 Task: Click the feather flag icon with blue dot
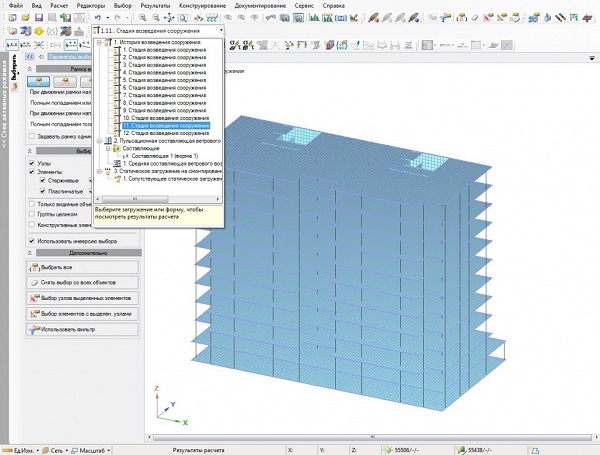pos(413,18)
